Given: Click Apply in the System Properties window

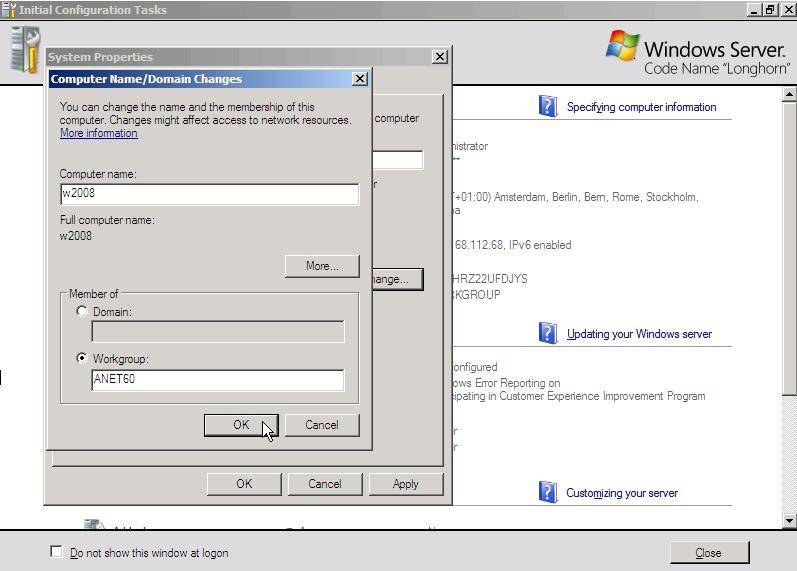Looking at the screenshot, I should 406,484.
